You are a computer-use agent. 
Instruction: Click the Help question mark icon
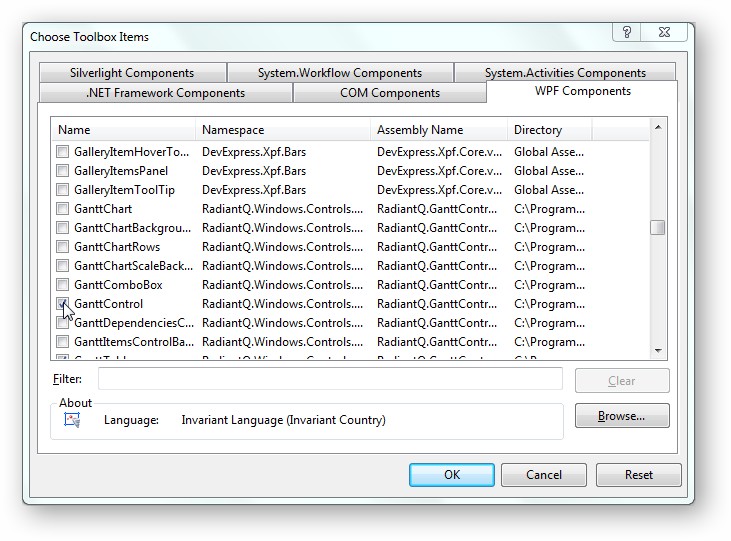point(627,32)
